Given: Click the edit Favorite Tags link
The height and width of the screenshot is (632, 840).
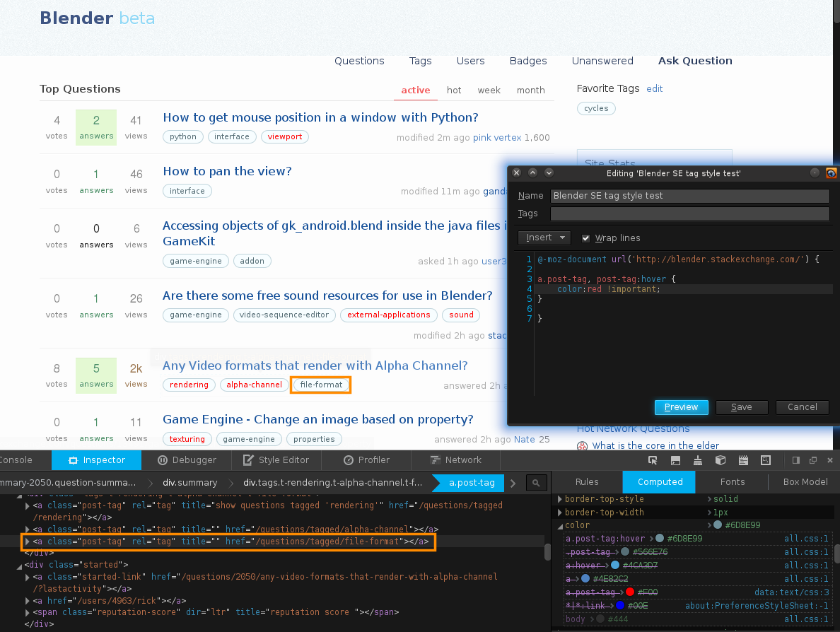Looking at the screenshot, I should (x=654, y=89).
